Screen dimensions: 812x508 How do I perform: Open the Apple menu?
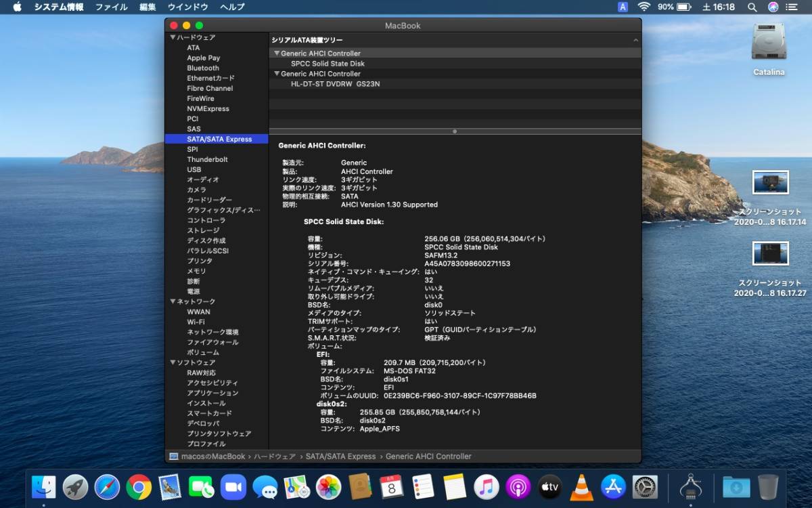pyautogui.click(x=17, y=7)
